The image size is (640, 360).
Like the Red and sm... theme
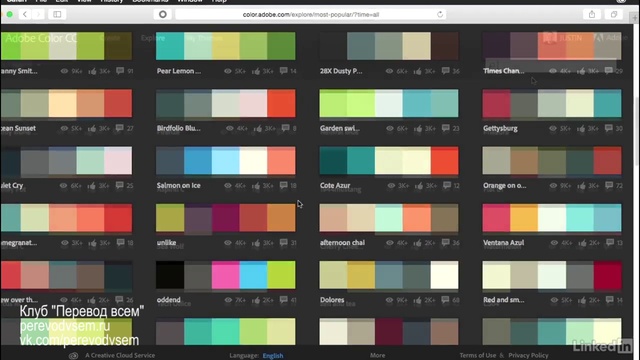coord(582,300)
